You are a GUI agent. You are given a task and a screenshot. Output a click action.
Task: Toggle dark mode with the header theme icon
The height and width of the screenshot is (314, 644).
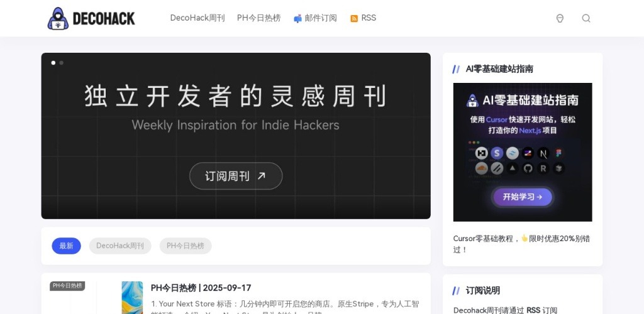coord(560,18)
